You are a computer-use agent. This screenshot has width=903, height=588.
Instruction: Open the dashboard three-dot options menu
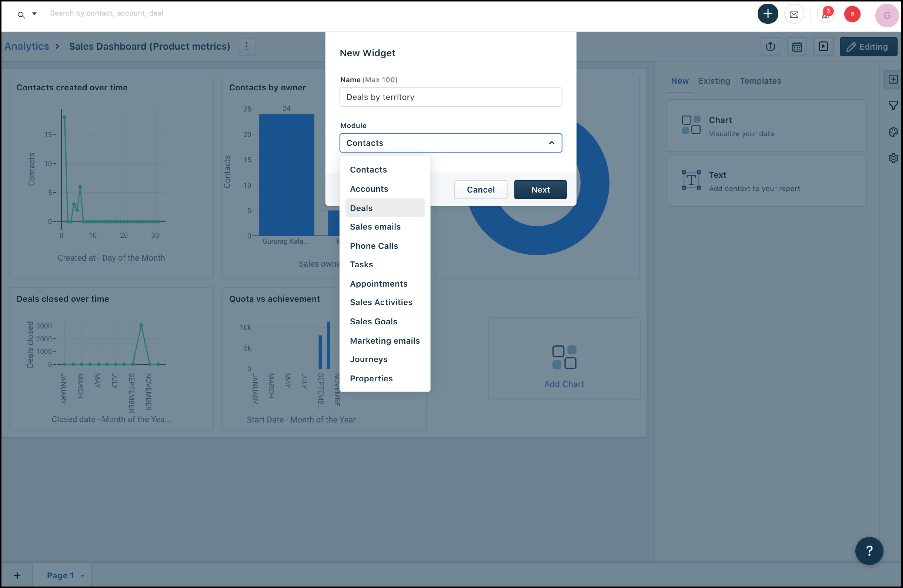(247, 46)
